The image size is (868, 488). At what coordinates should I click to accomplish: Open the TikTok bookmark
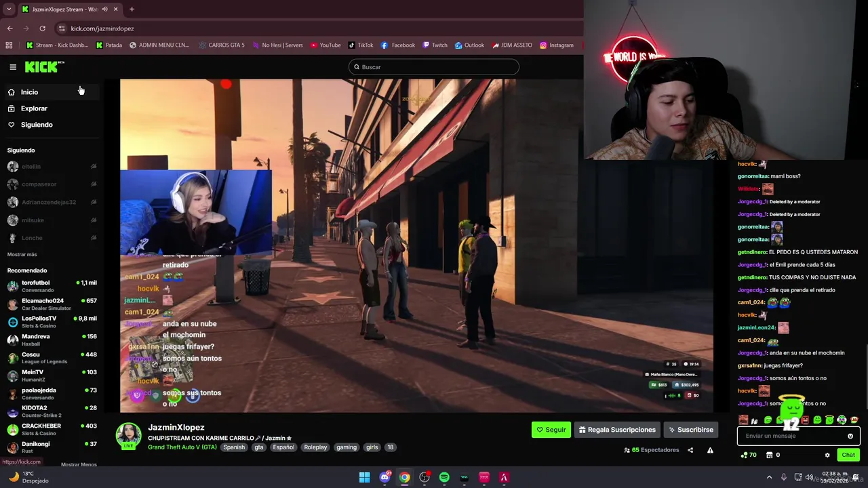point(361,45)
